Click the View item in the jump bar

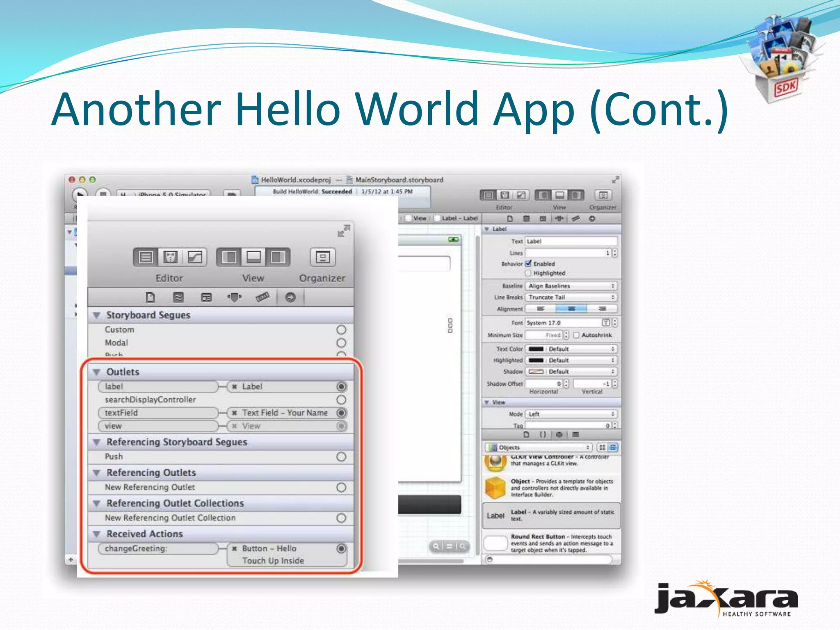[x=416, y=218]
